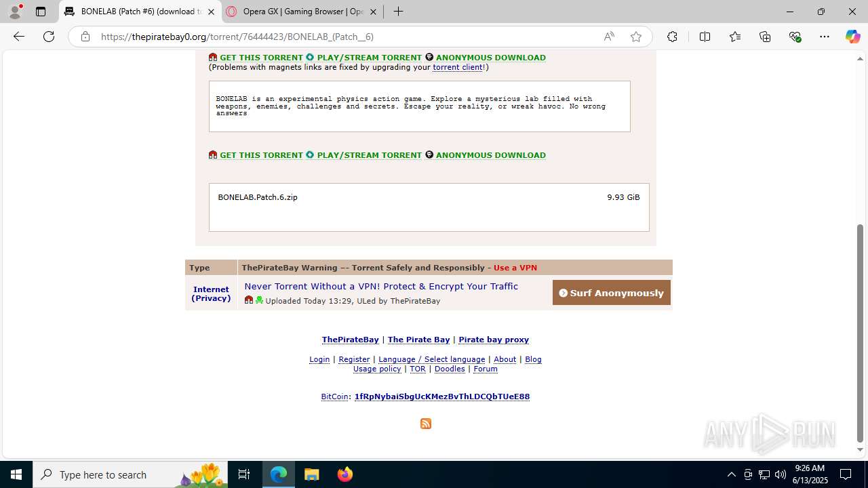The image size is (868, 488).
Task: Click the Use a VPN link
Action: [x=515, y=268]
